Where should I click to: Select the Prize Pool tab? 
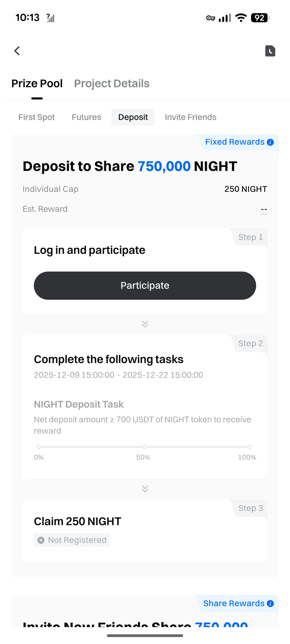[x=37, y=83]
